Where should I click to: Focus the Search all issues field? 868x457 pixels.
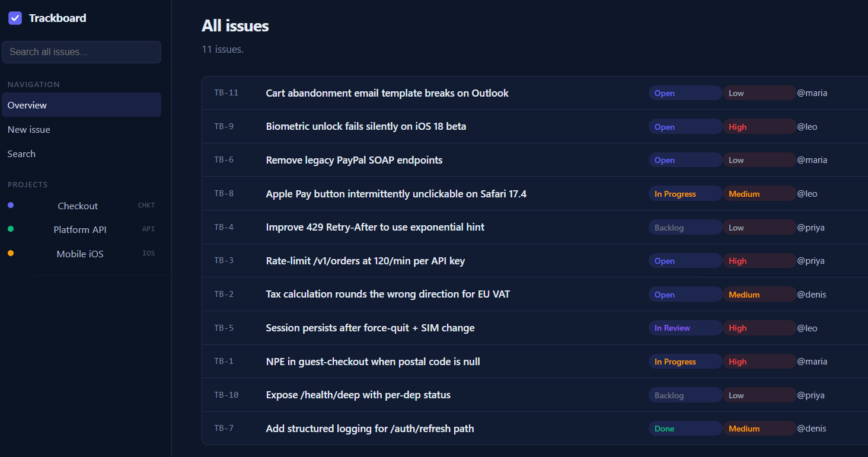point(81,52)
